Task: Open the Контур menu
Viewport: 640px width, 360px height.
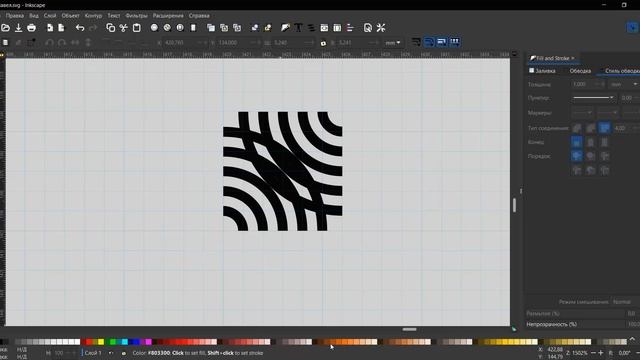Action: [93, 16]
